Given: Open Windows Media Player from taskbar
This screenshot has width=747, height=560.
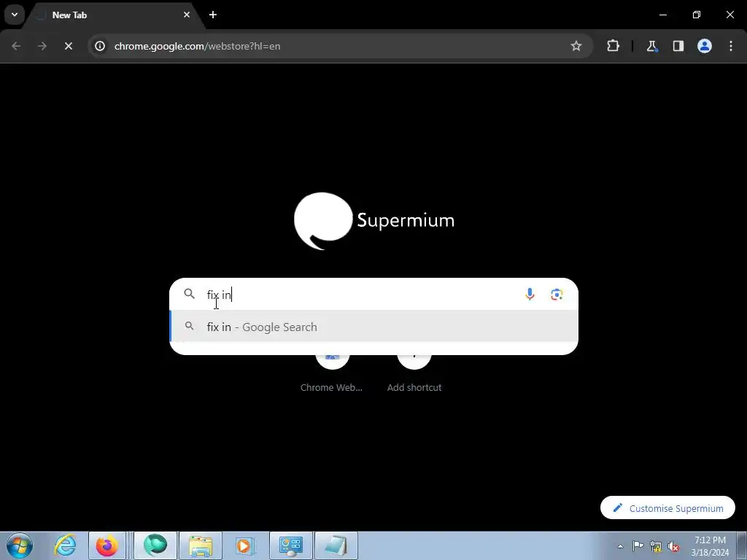Looking at the screenshot, I should coord(245,545).
